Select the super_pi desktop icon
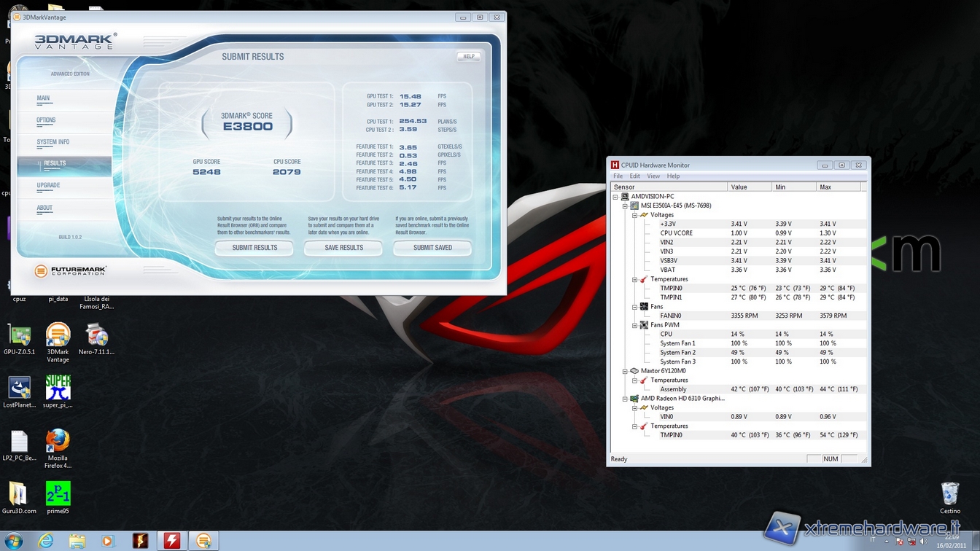This screenshot has width=980, height=551. click(58, 387)
